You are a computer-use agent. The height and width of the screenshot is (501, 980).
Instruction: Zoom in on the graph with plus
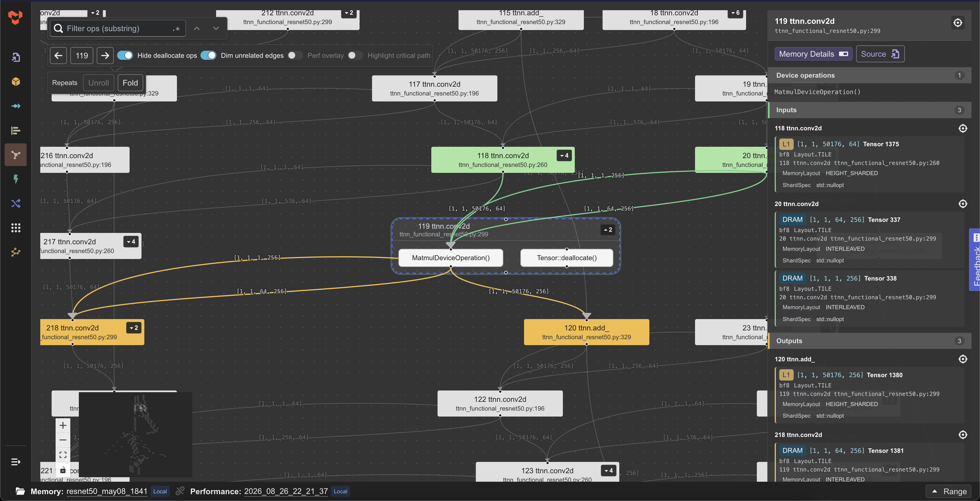point(63,425)
